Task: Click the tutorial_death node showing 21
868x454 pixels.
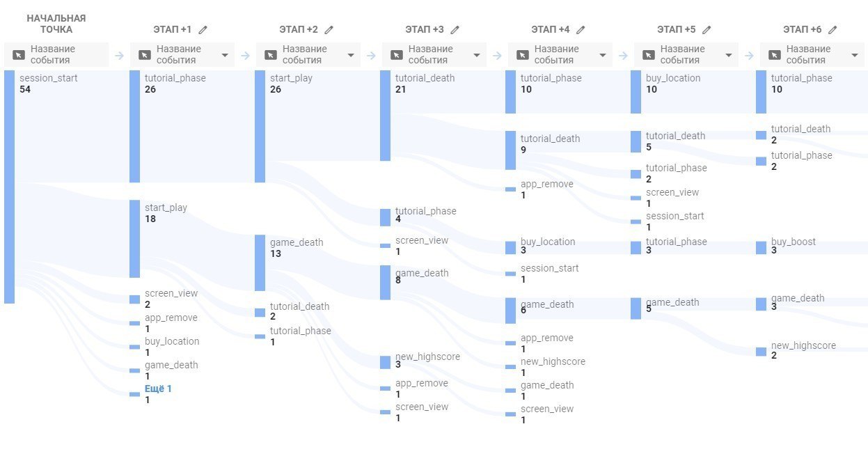Action: coord(385,116)
